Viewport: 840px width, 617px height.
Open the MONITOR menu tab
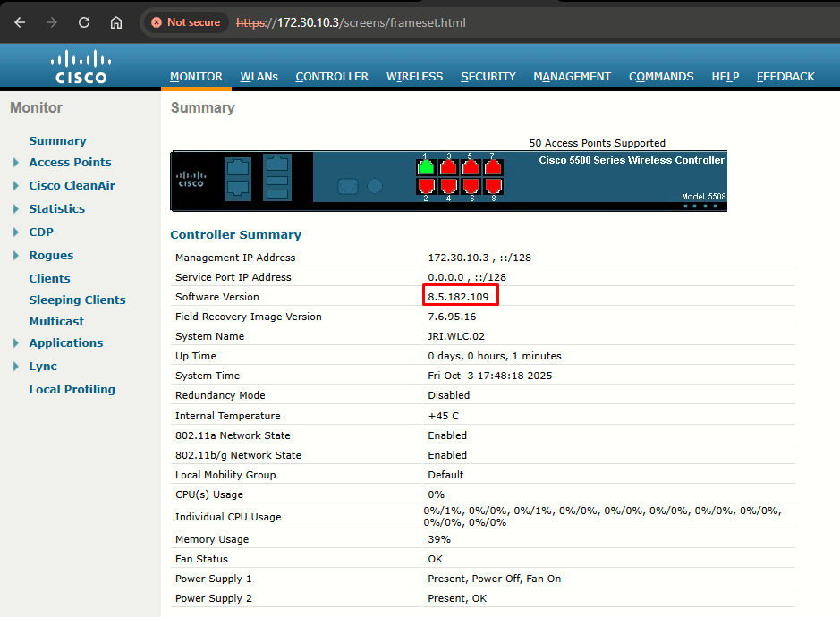pyautogui.click(x=196, y=77)
